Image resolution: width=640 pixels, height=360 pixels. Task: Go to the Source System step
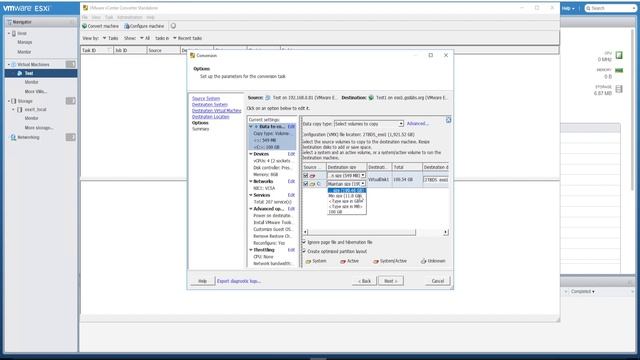pos(206,99)
